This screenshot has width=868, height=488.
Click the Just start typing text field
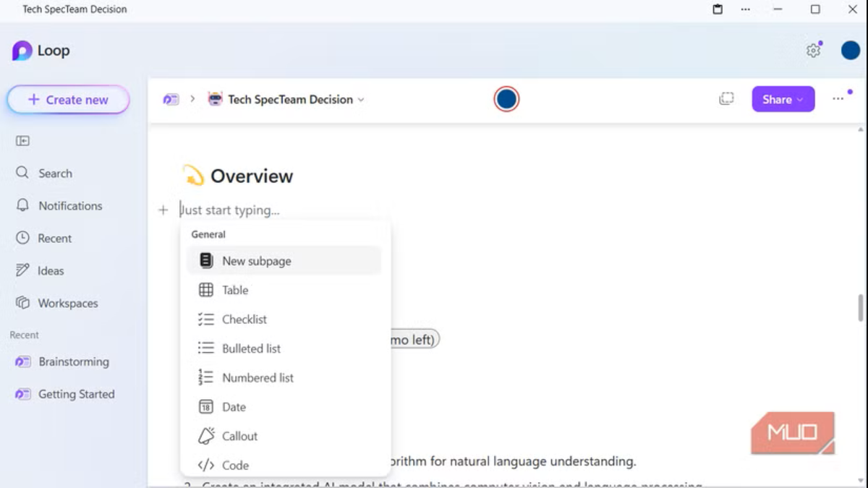tap(231, 210)
